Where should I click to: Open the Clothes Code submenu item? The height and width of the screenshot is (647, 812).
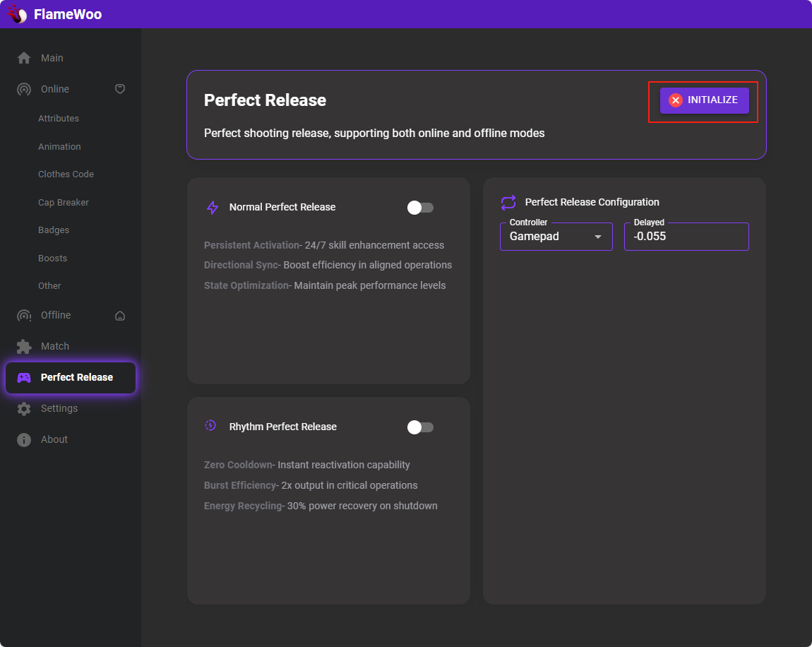(66, 174)
